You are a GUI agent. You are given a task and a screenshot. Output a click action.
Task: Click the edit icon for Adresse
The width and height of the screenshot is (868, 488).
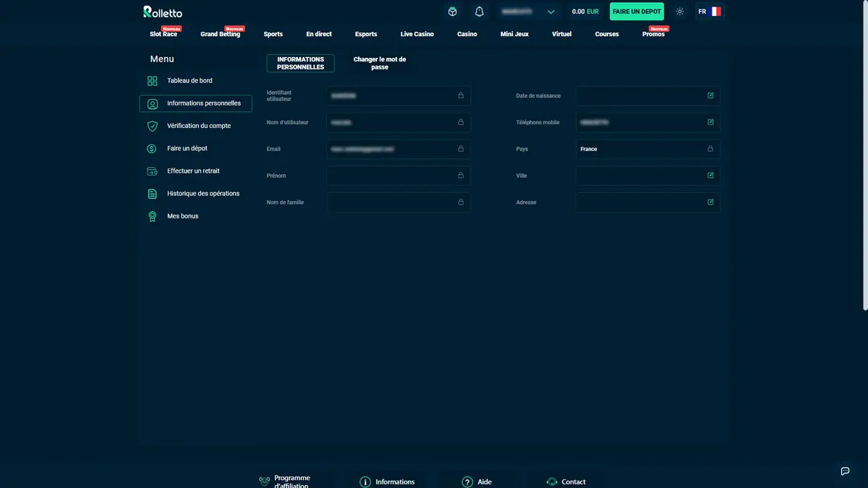point(710,202)
